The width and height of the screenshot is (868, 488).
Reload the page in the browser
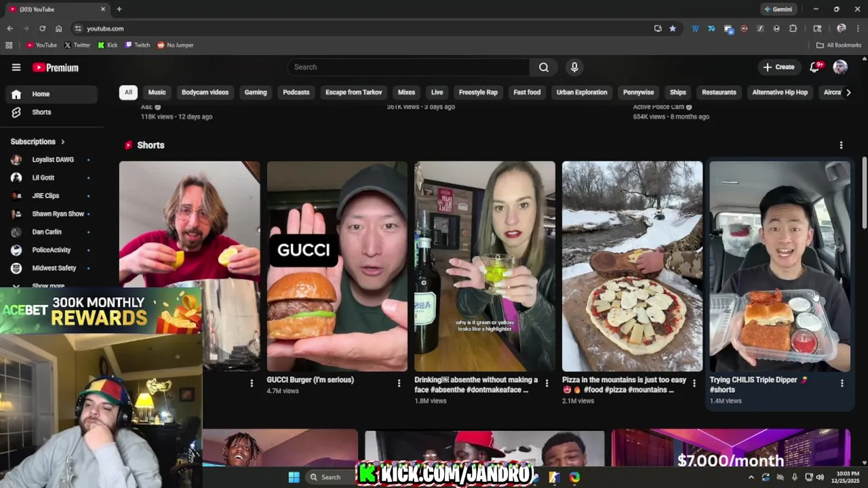[x=42, y=28]
